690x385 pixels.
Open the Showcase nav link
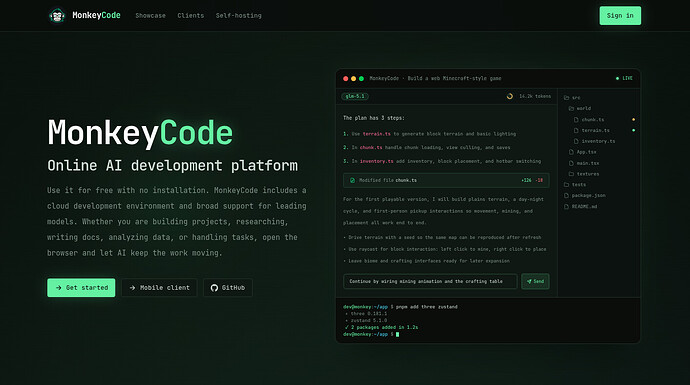pos(150,15)
